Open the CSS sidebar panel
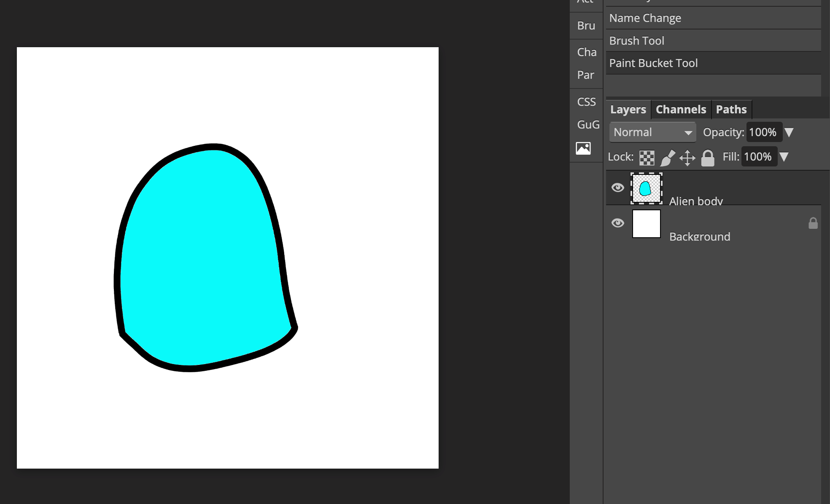The width and height of the screenshot is (830, 504). [586, 102]
